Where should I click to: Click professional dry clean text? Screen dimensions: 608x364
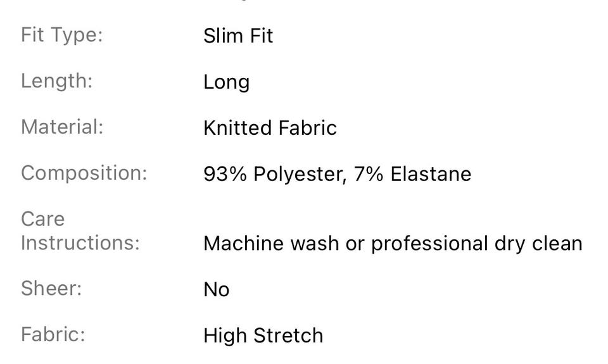[x=477, y=244]
